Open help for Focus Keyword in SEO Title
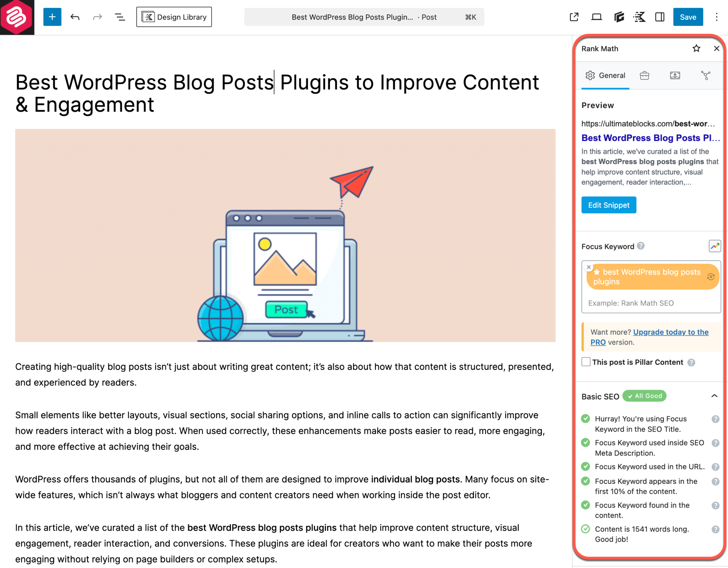 [716, 419]
